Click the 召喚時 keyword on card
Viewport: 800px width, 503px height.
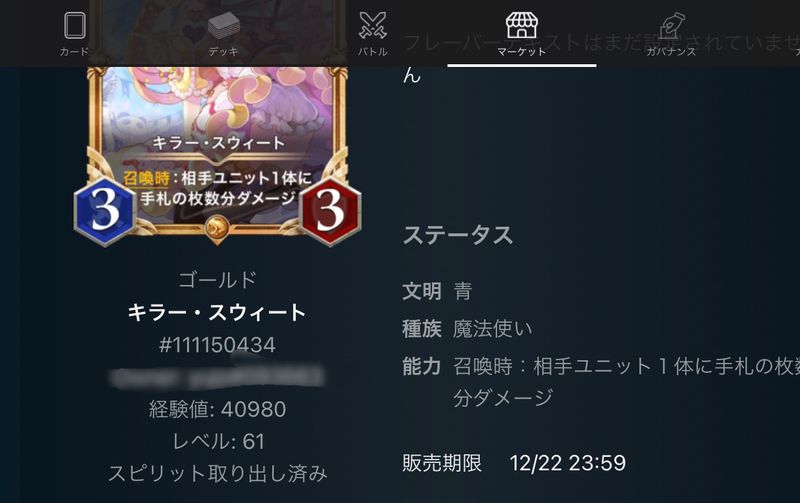click(146, 179)
